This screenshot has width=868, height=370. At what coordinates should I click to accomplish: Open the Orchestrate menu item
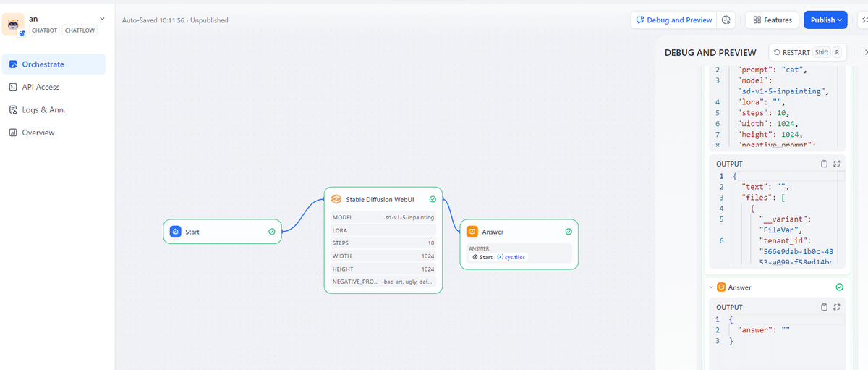tap(54, 64)
